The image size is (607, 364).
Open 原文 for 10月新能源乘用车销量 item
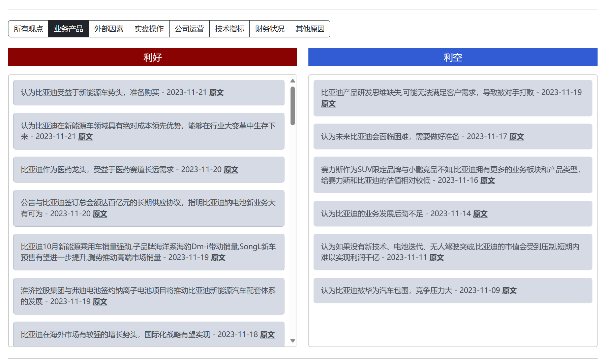[218, 258]
